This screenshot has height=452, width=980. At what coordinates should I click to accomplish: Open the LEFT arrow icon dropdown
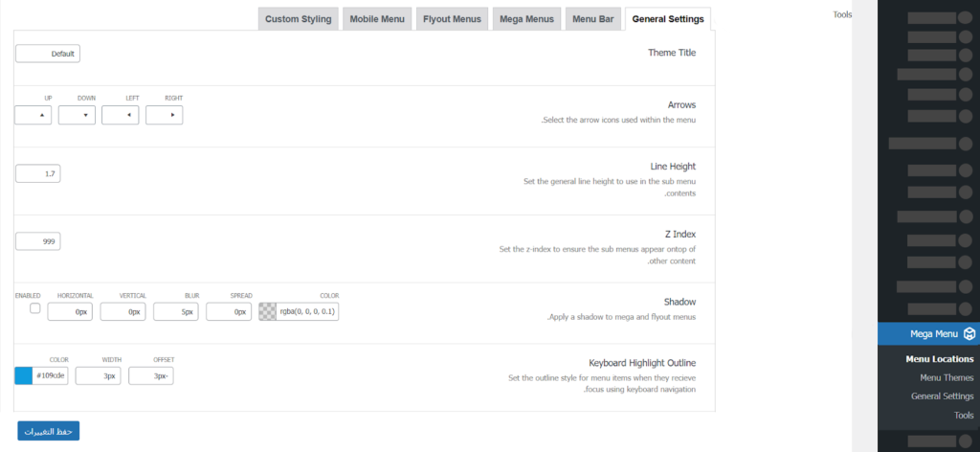point(121,115)
